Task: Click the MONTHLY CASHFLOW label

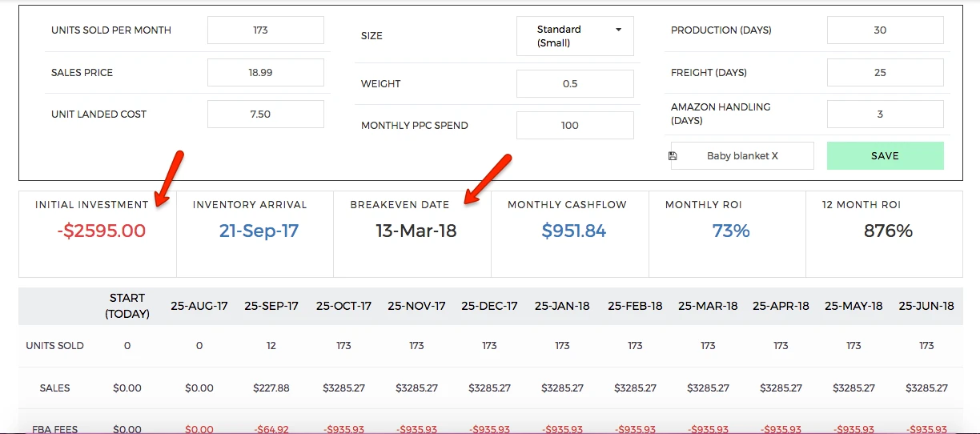Action: (x=567, y=205)
